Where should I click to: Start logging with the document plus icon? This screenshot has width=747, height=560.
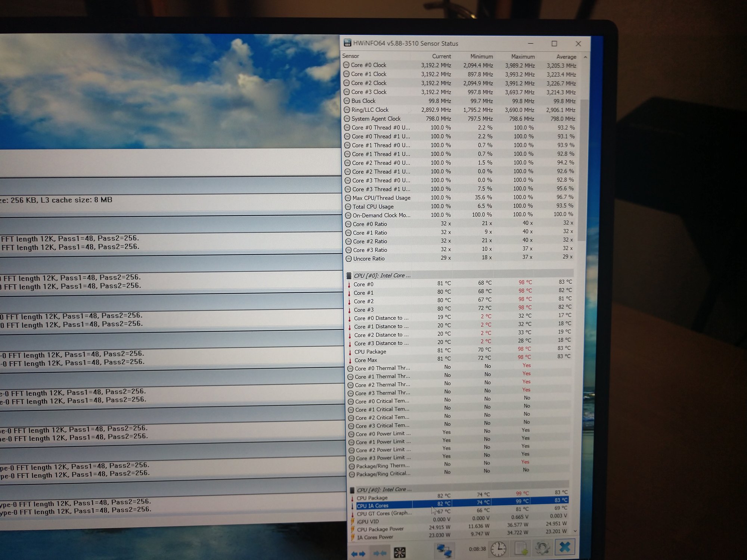point(521,548)
